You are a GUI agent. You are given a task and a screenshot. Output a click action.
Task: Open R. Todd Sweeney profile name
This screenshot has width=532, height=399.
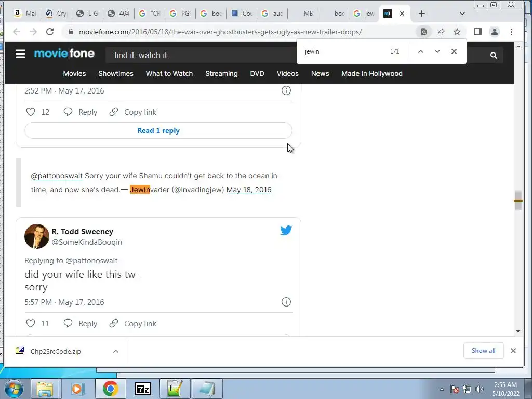(83, 231)
